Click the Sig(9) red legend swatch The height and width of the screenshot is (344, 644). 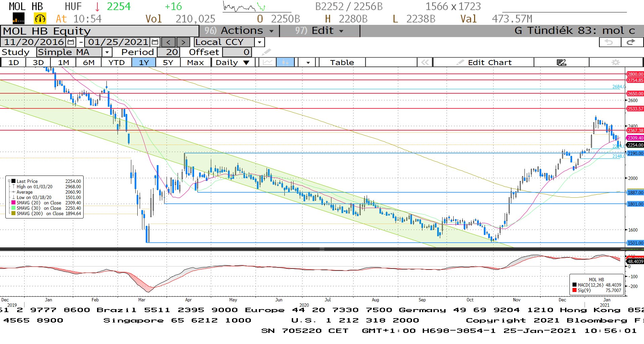574,290
